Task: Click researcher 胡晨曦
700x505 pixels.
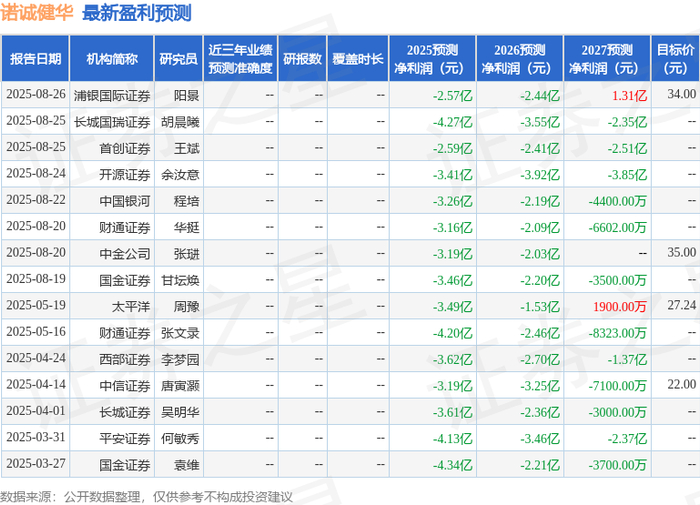Action: click(x=180, y=122)
